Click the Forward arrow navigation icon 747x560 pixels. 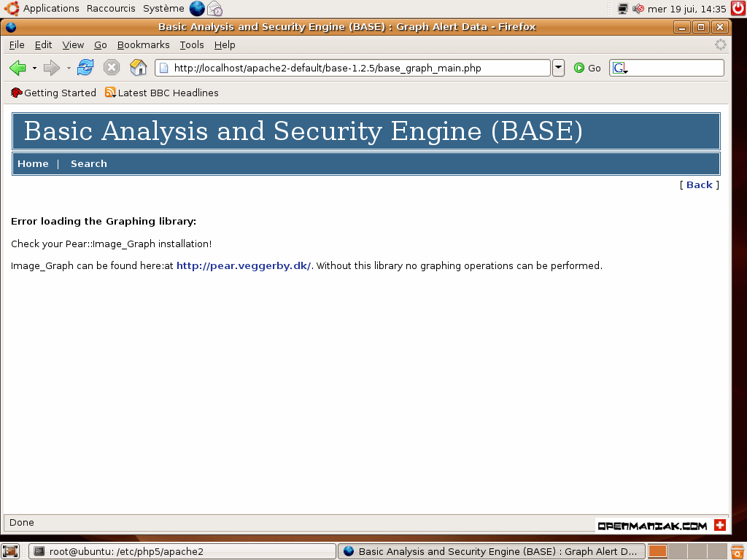[x=51, y=68]
